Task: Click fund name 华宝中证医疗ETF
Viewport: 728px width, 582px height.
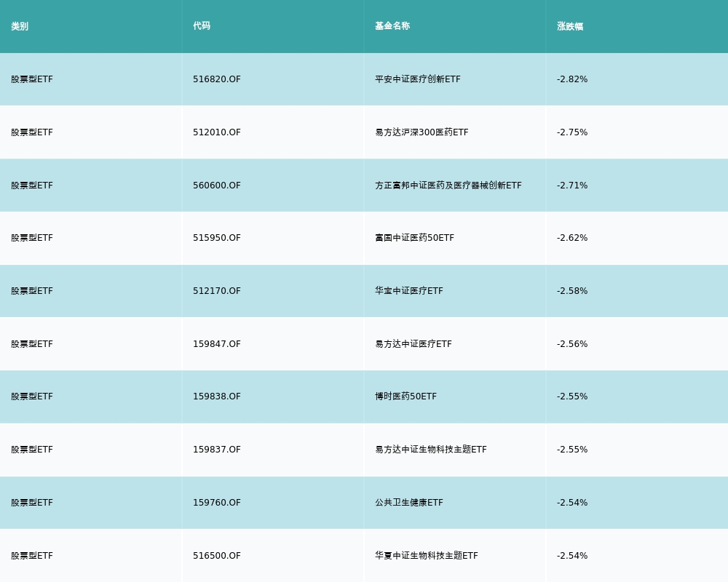Action: point(409,291)
